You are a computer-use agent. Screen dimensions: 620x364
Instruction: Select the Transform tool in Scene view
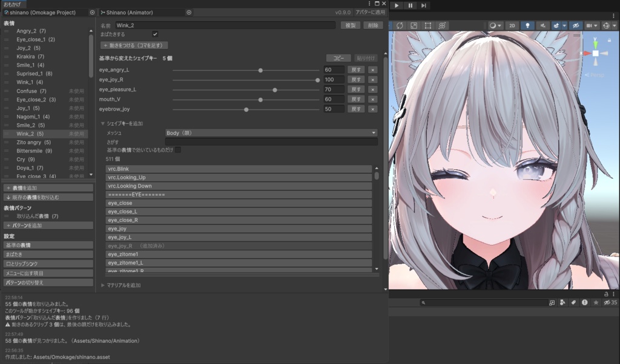coord(442,25)
